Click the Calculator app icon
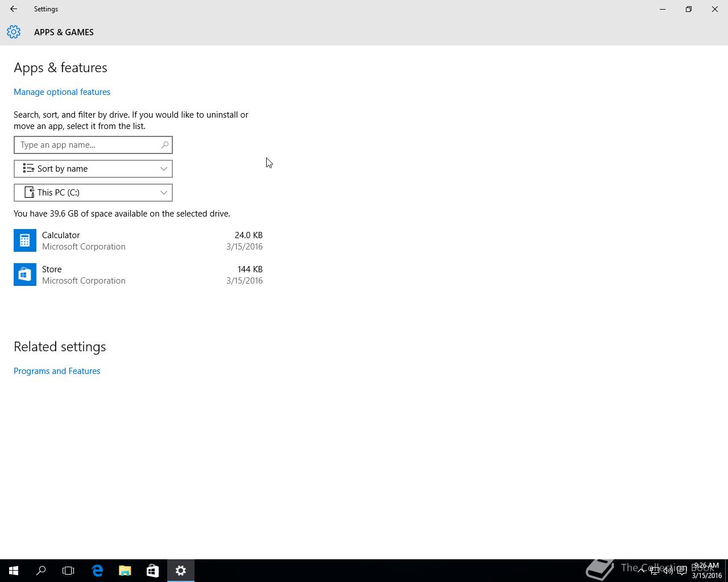This screenshot has height=582, width=728. (25, 240)
